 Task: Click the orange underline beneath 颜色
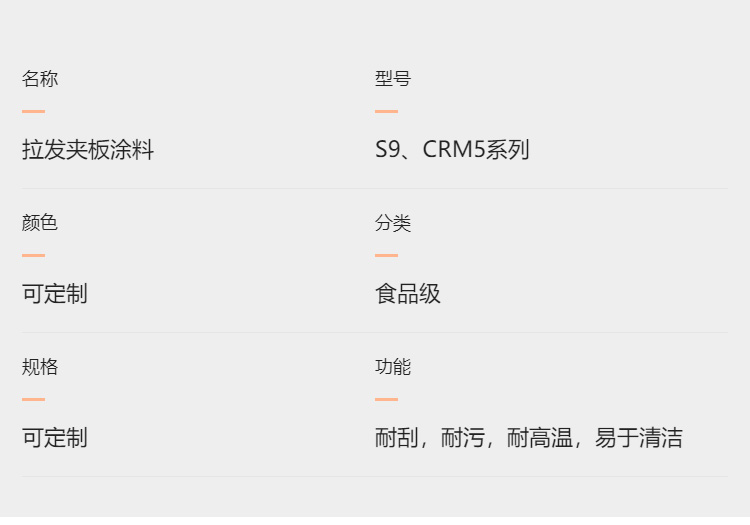click(33, 255)
